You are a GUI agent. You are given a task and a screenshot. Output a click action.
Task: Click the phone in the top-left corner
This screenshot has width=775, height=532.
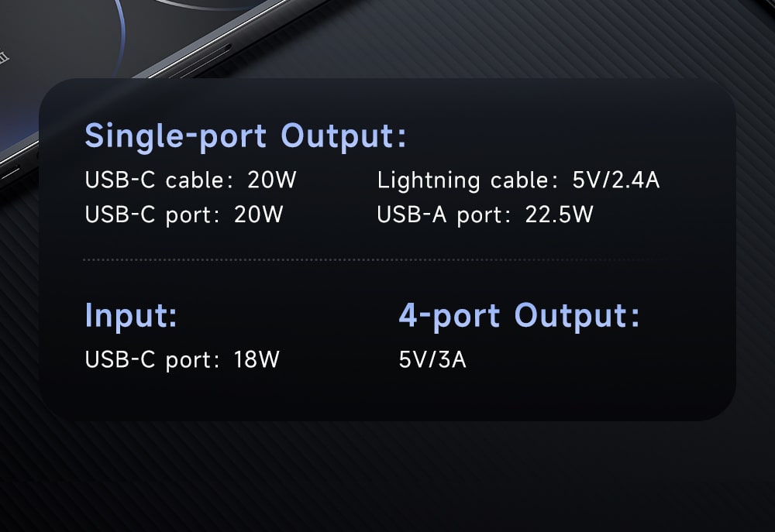coord(46,46)
